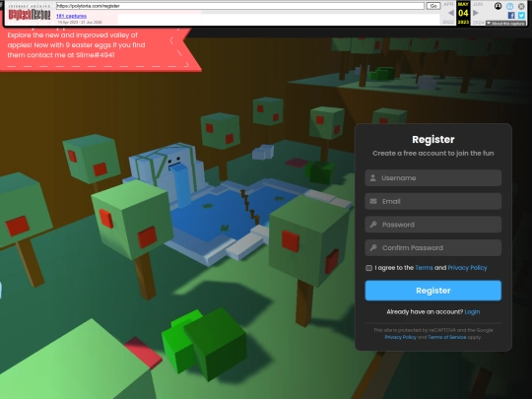This screenshot has width=532, height=399.
Task: Click the left chevron on red banner
Action: [x=171, y=40]
